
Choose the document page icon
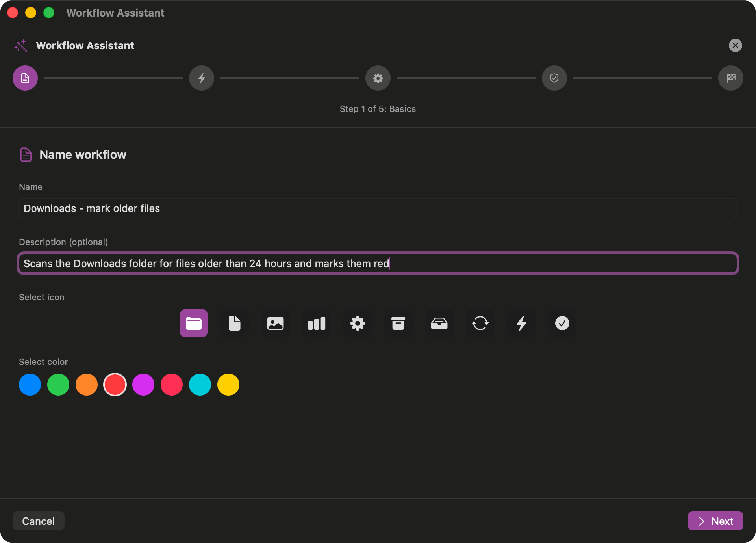click(235, 323)
